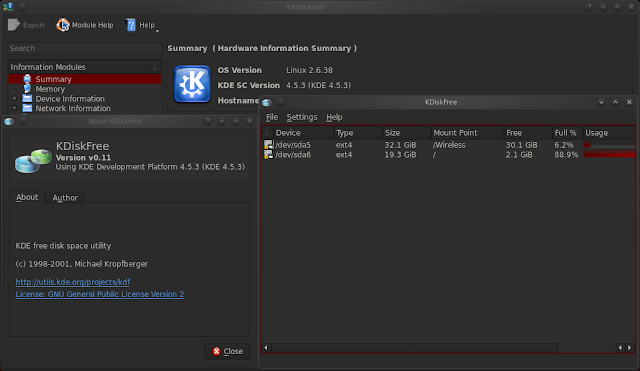Sort KDiskFree list by Full % column
640x371 pixels.
pyautogui.click(x=567, y=133)
